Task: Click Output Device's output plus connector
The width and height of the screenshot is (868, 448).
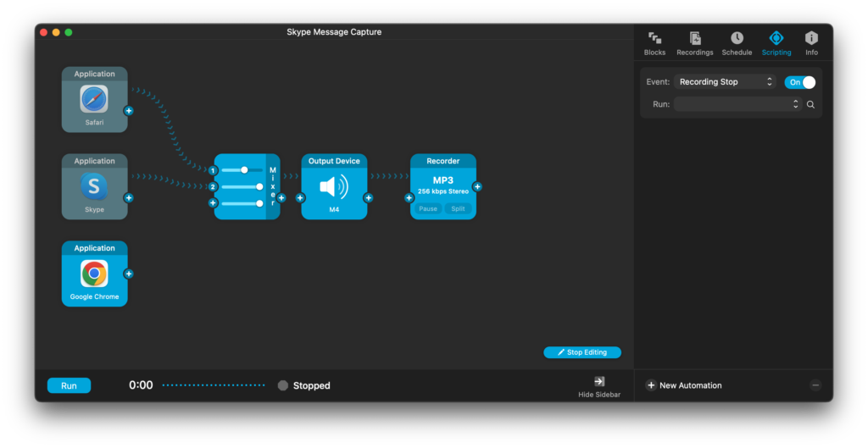Action: (x=368, y=198)
